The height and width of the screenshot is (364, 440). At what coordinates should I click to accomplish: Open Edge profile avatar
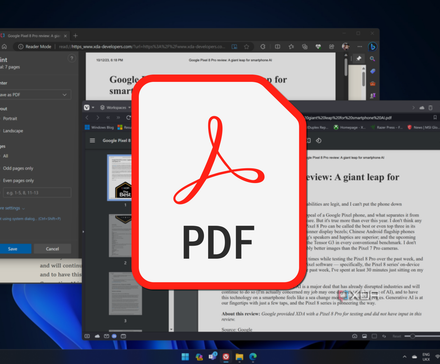click(346, 47)
